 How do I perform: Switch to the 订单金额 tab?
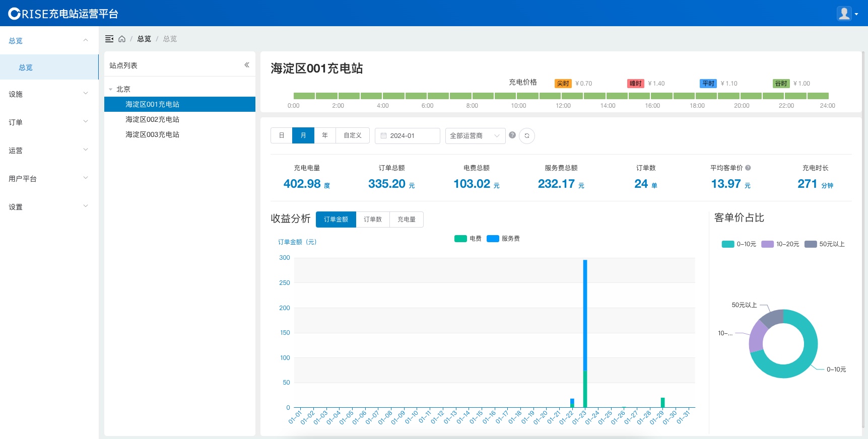(x=336, y=219)
